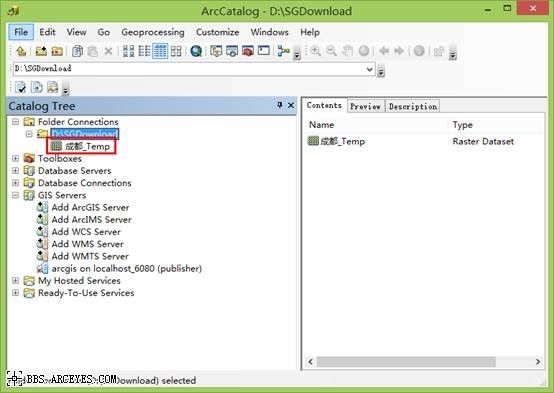The width and height of the screenshot is (554, 393).
Task: Open the File menu
Action: click(x=21, y=32)
